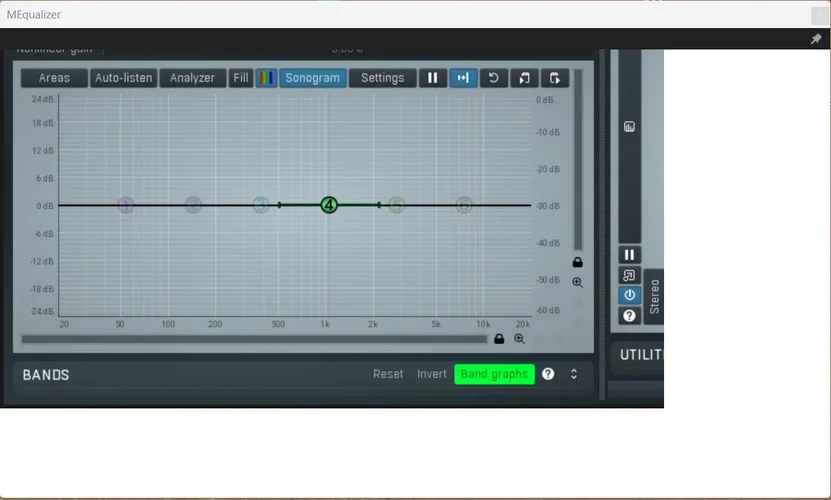
Task: Click the copy-to-clipboard graph icon
Action: (554, 78)
